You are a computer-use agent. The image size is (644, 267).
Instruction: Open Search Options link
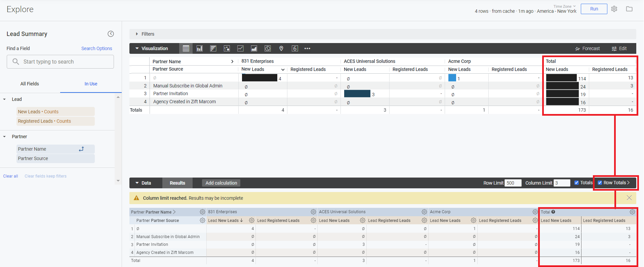(x=97, y=48)
